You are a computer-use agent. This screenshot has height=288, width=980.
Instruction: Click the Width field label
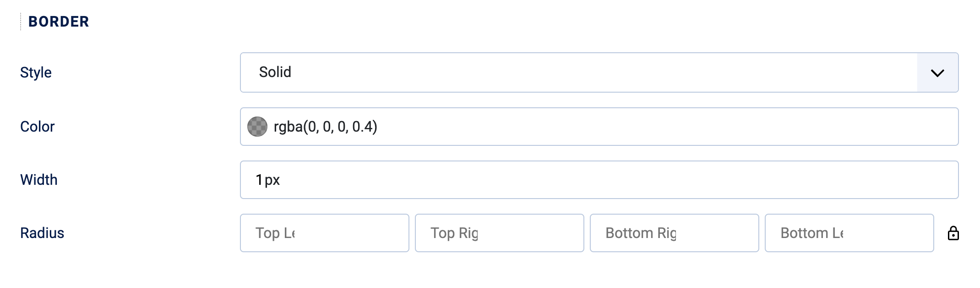39,180
